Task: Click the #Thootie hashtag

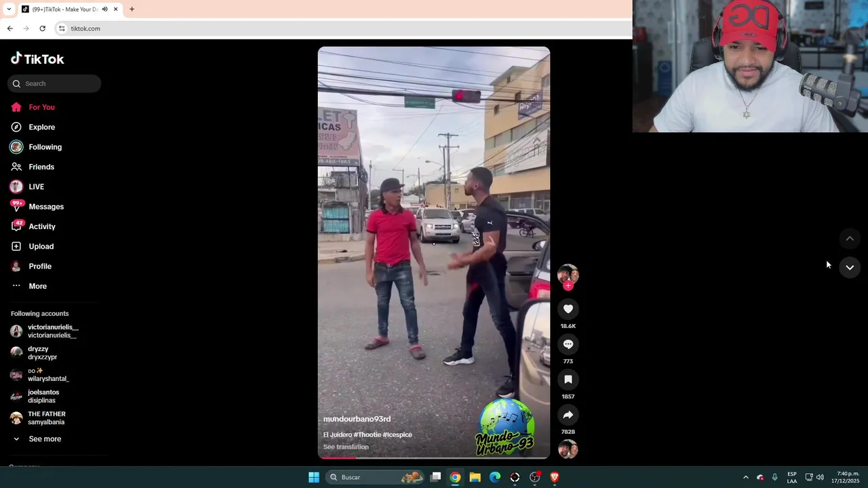Action: [x=367, y=434]
